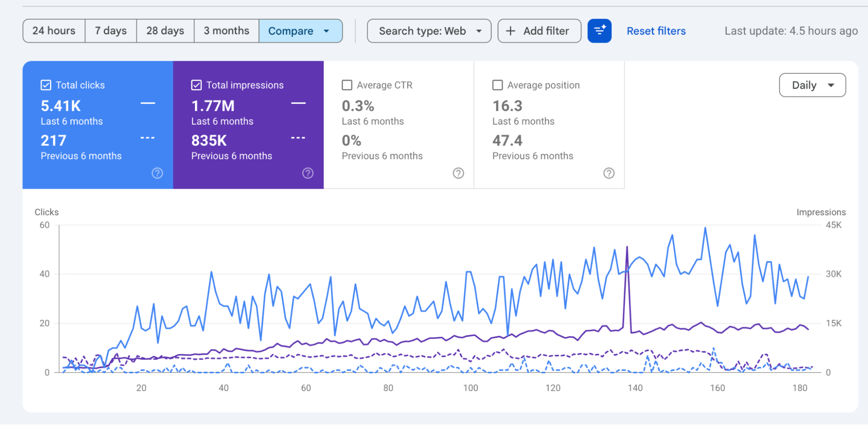868x425 pixels.
Task: Click solid line legend on Total clicks card
Action: point(148,103)
